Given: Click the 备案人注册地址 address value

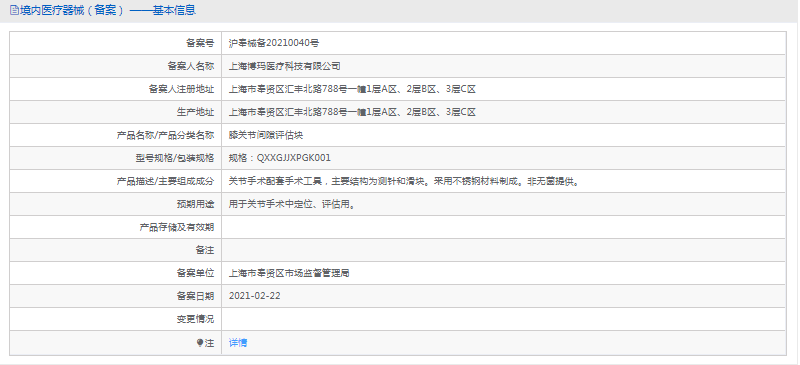Looking at the screenshot, I should (x=352, y=89).
